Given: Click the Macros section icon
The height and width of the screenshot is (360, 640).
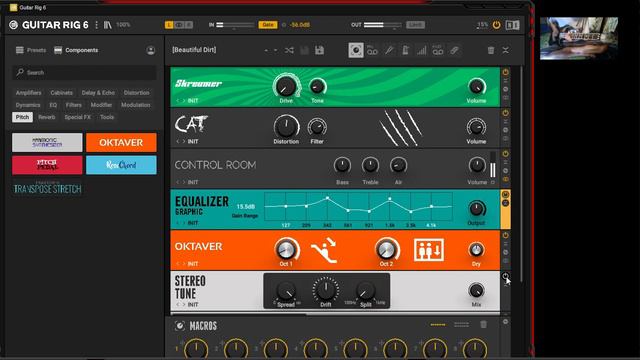Looking at the screenshot, I should [180, 326].
